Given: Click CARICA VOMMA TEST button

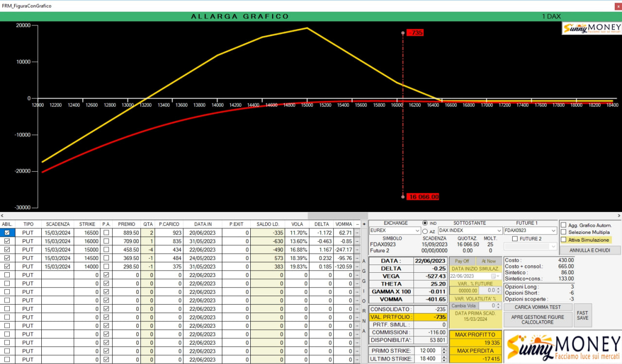Looking at the screenshot, I should (538, 307).
